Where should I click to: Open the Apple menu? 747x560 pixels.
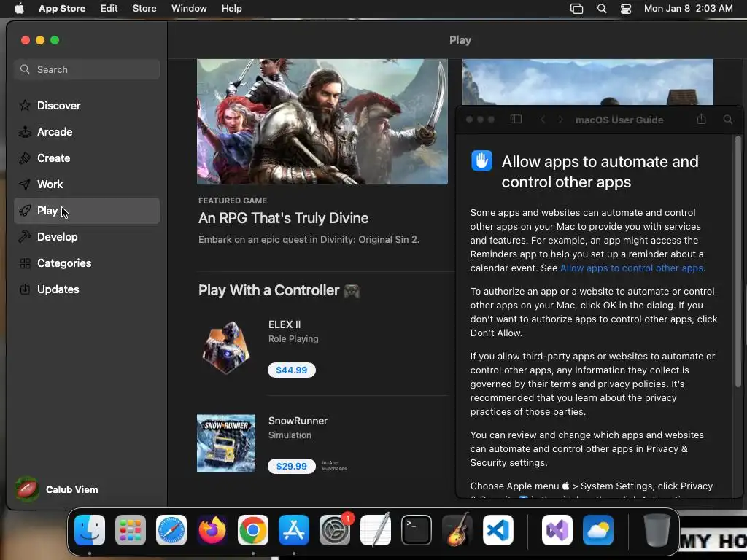19,8
